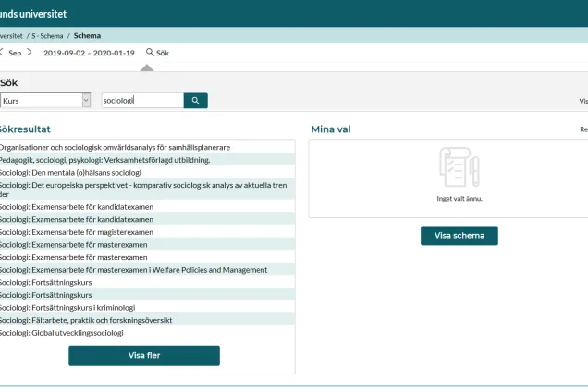Select Examensarbete i Welfare Policies and Management
This screenshot has height=392, width=588.
coord(133,270)
